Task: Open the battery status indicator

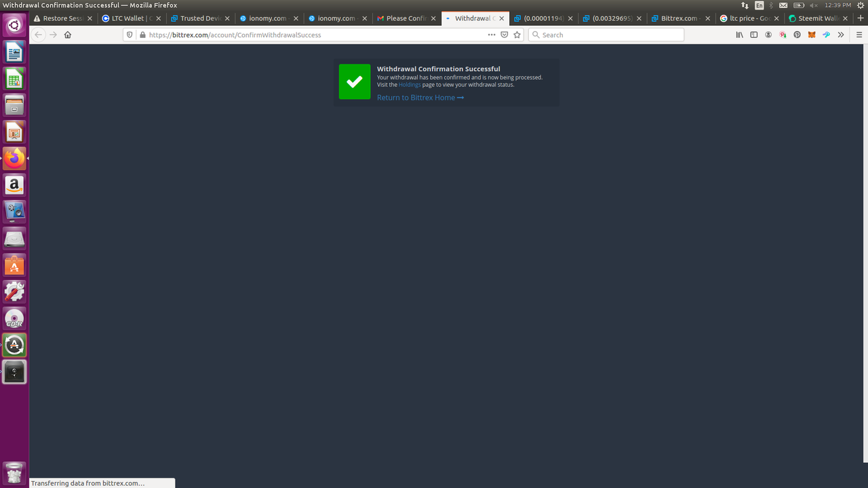Action: point(800,5)
